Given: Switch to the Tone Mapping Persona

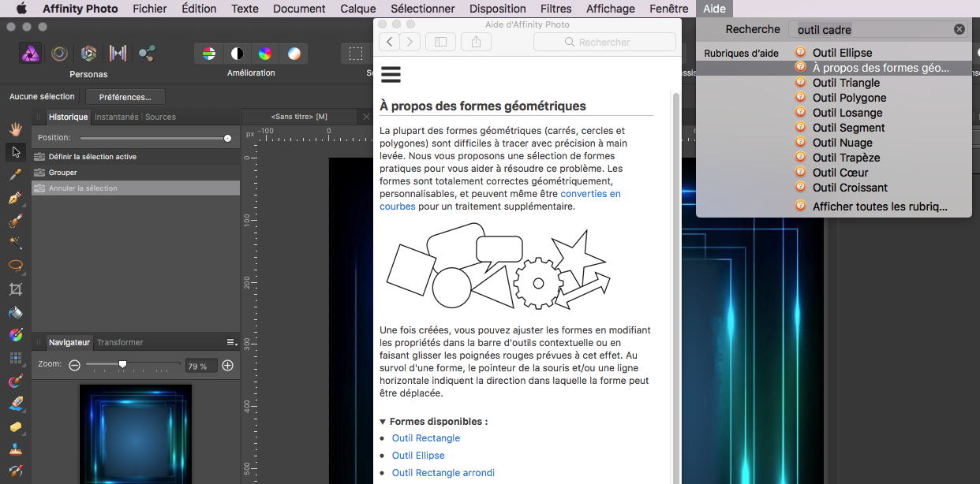Looking at the screenshot, I should [118, 54].
